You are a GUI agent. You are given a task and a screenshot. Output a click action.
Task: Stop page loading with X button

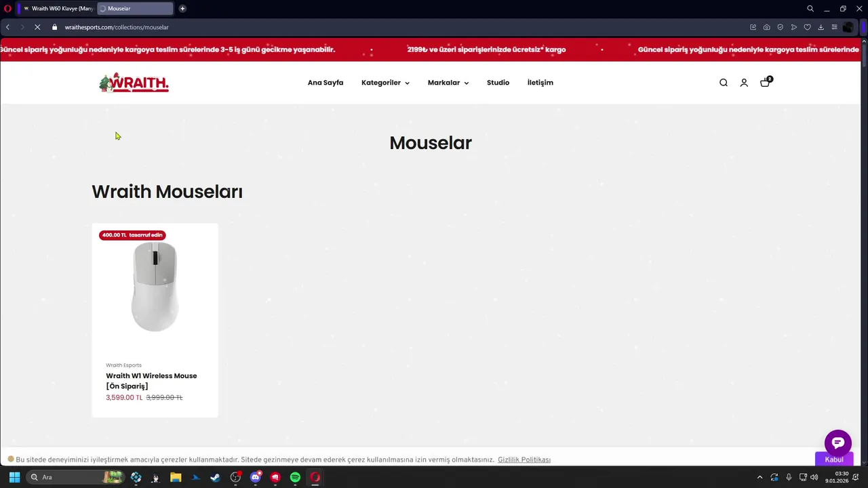pos(37,27)
